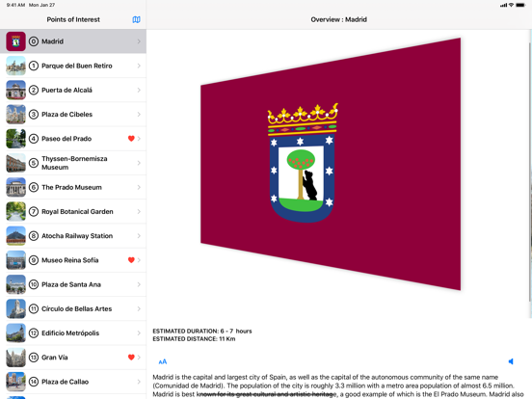
Task: Open Puerta de Alcalá chevron
Action: tap(139, 90)
